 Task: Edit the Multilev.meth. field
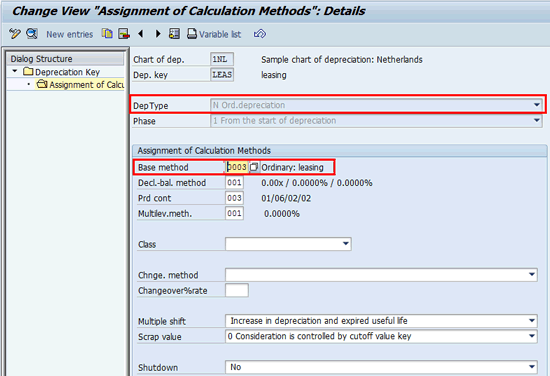click(234, 214)
